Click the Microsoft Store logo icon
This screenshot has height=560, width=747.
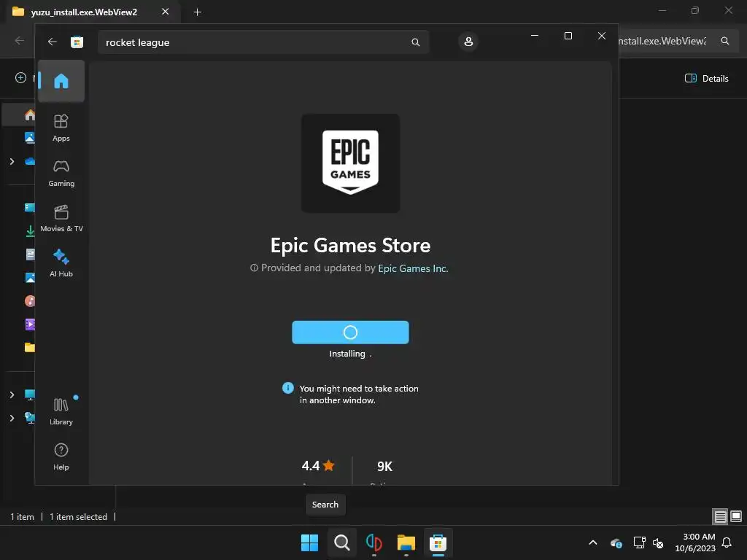tap(77, 42)
